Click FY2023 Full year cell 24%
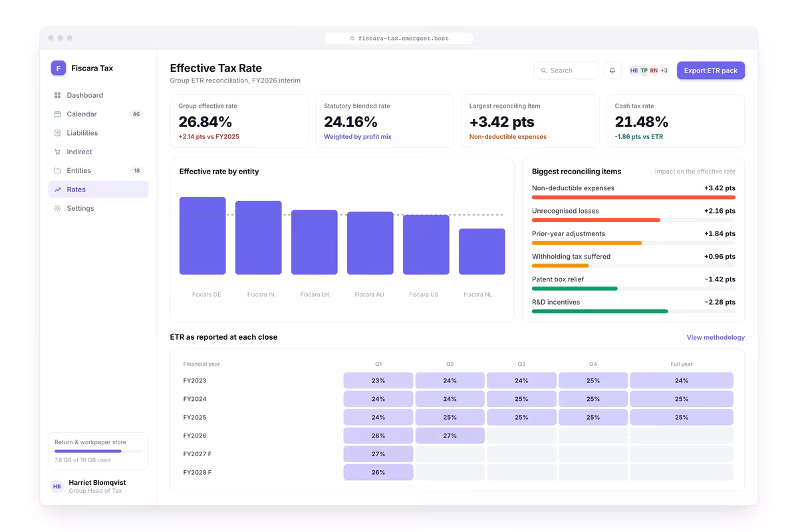 682,381
